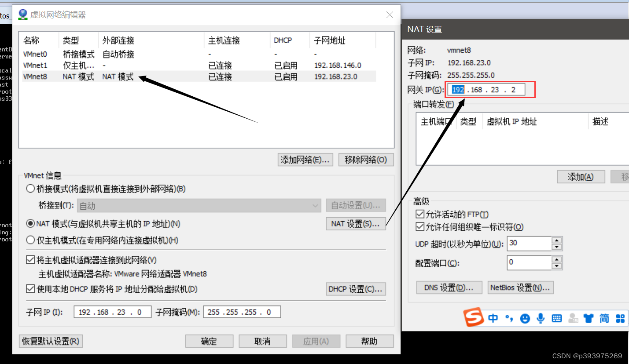Click 描述 column header in NAT settings

click(x=608, y=122)
